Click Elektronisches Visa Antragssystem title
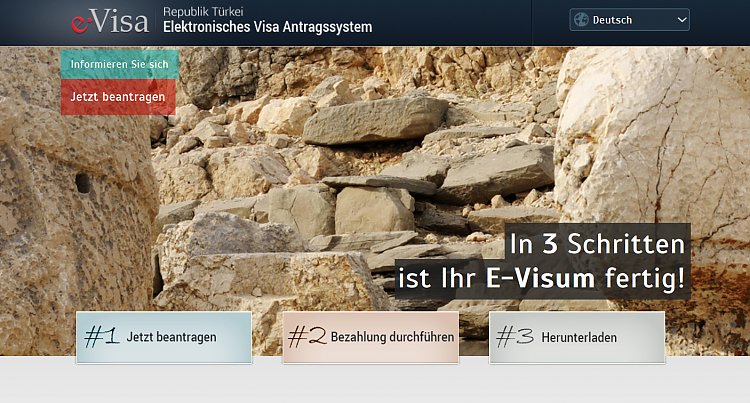 [x=267, y=27]
